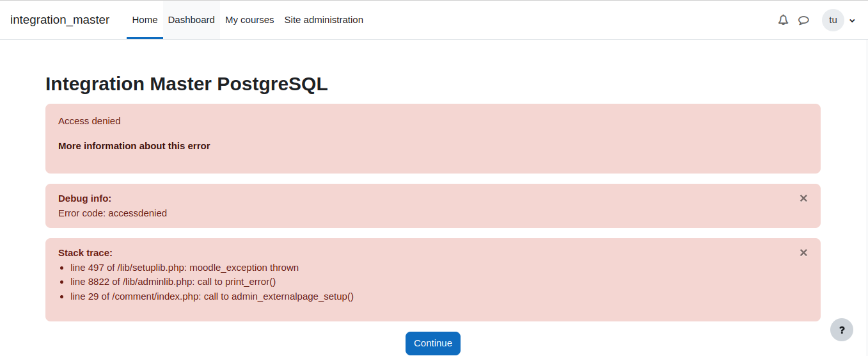Image resolution: width=868 pixels, height=356 pixels.
Task: Click the 'Error code: accessdenied' text
Action: pyautogui.click(x=113, y=213)
